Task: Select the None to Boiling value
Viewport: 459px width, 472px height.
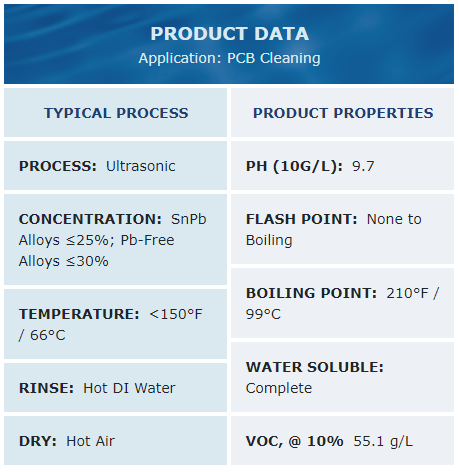Action: tap(333, 229)
